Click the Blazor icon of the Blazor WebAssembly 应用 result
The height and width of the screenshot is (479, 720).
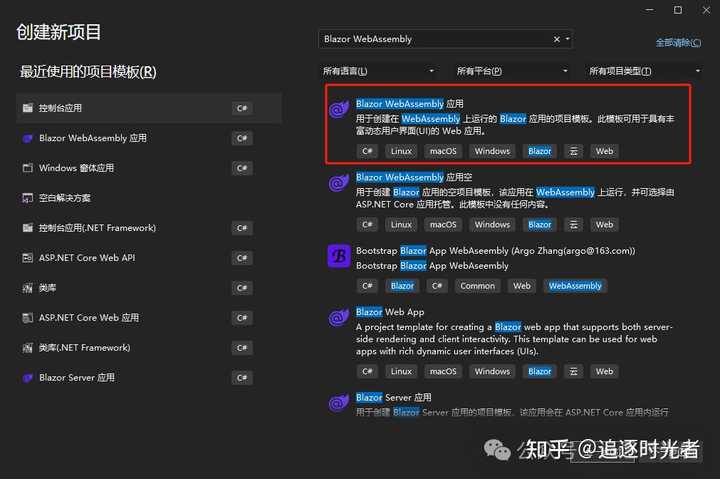(x=339, y=109)
